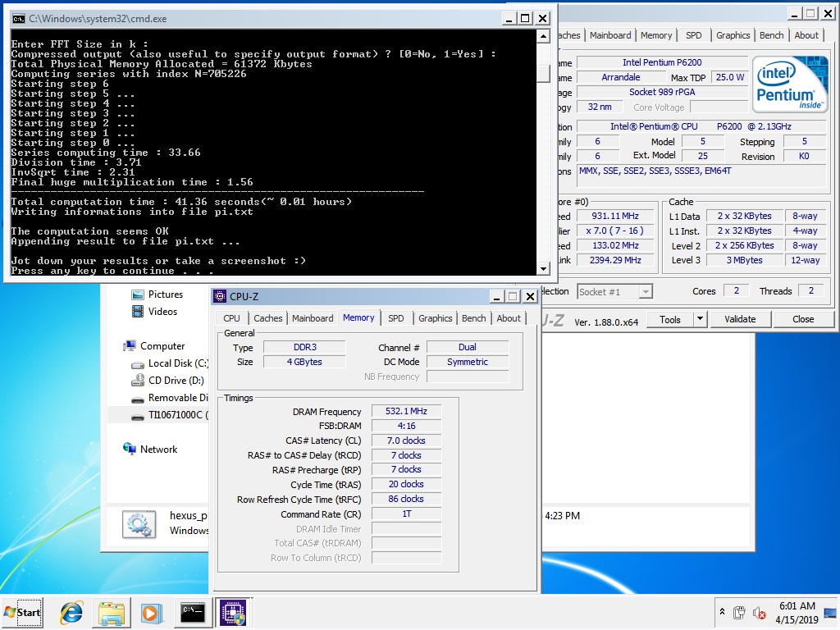Click the CAS# Latency 7.0 clocks value
Viewport: 840px width, 630px height.
[406, 441]
